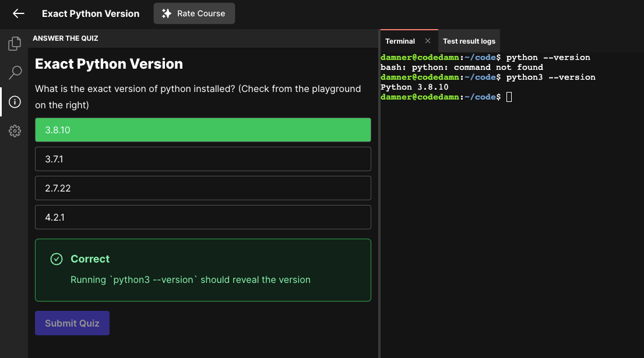This screenshot has width=644, height=358.
Task: Select the 4.2.1 answer option
Action: pos(203,217)
